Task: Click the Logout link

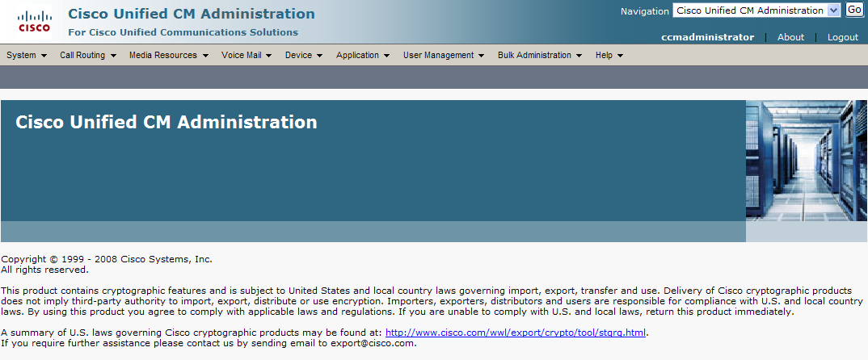Action: click(x=842, y=37)
